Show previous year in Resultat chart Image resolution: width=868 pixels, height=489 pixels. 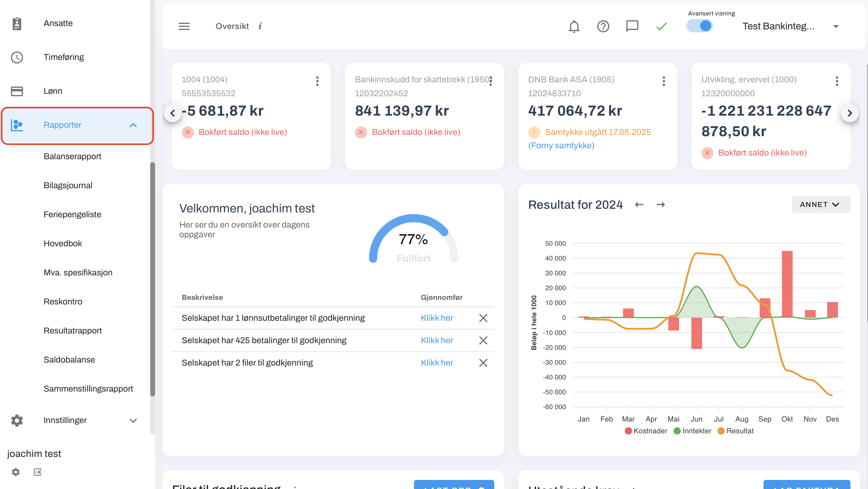(639, 205)
